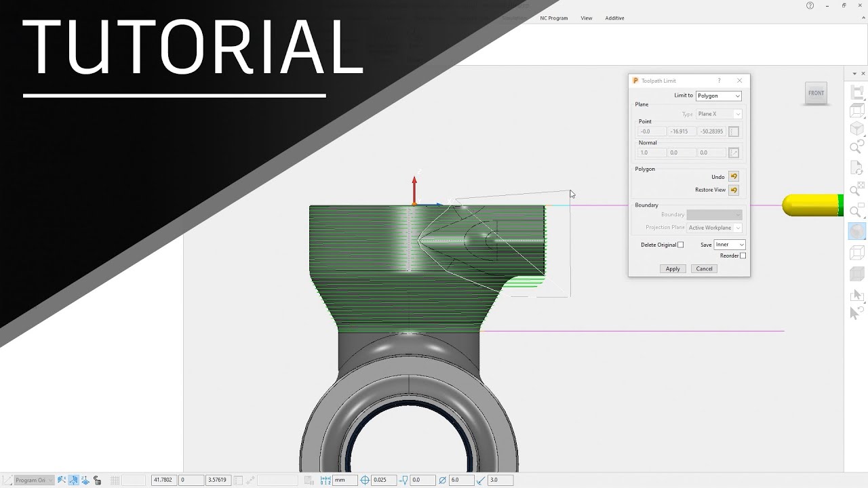Click the tip radius field showing 3.0
Image resolution: width=868 pixels, height=488 pixels.
[x=500, y=480]
